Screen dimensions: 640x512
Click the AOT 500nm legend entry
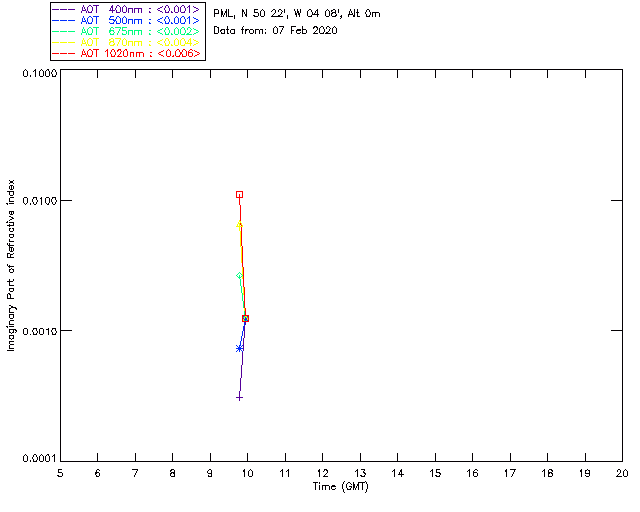point(127,20)
